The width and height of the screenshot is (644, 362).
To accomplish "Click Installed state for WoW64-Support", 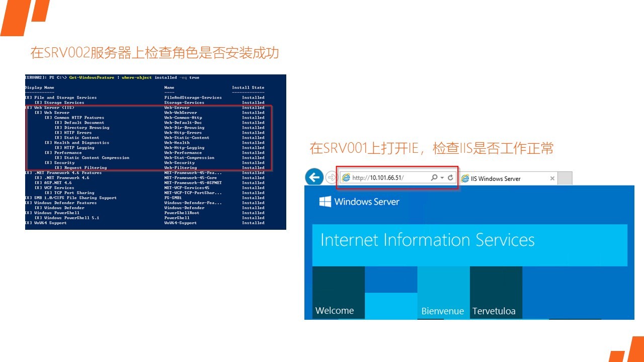I will click(x=253, y=223).
